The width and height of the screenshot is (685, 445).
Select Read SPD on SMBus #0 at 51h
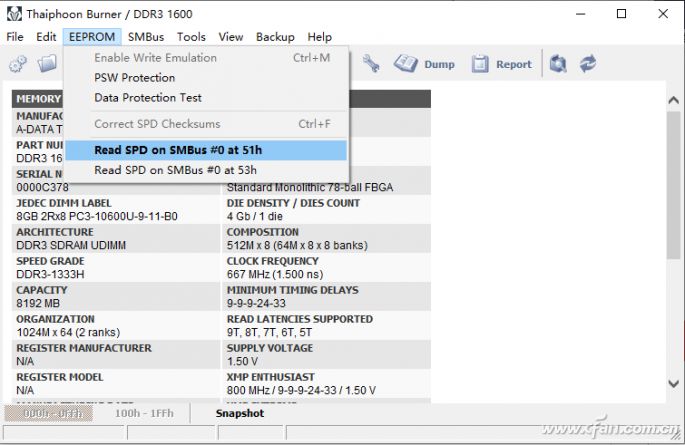click(177, 150)
